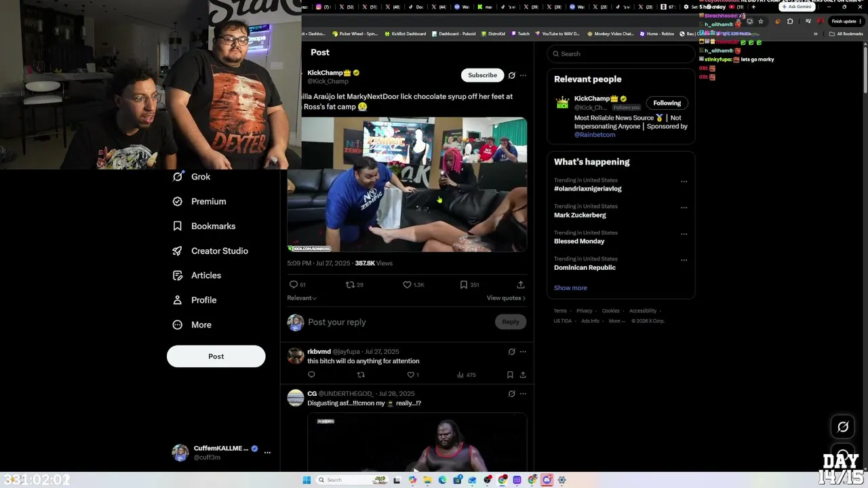Open more options on CG reply
The width and height of the screenshot is (868, 488).
click(x=523, y=394)
